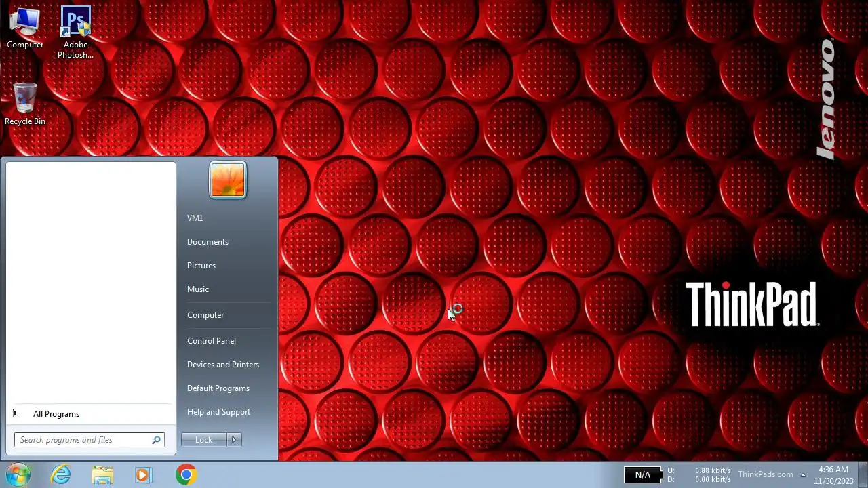Open Windows Explorer from the taskbar

point(102,474)
